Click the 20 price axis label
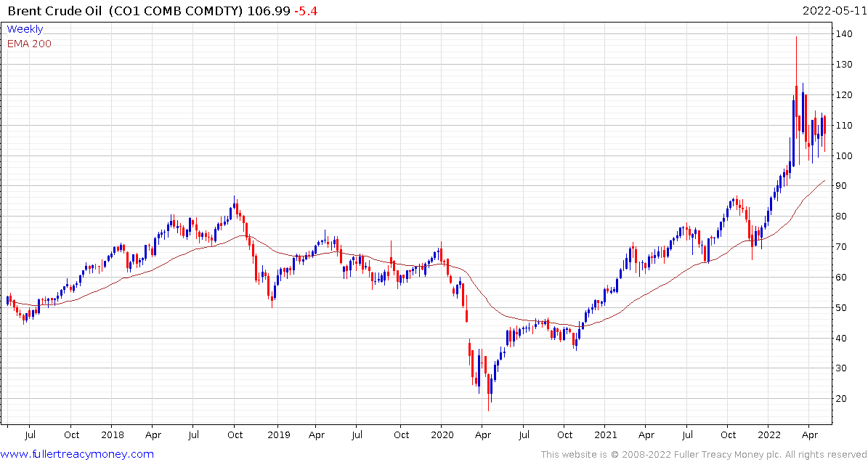 [x=843, y=399]
